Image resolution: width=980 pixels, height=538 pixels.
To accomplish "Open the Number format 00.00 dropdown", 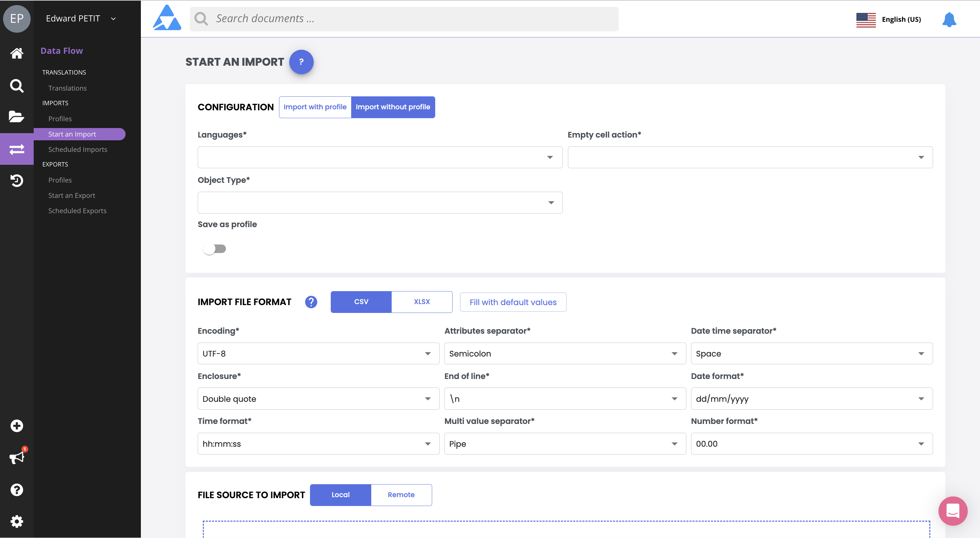I will click(x=812, y=444).
